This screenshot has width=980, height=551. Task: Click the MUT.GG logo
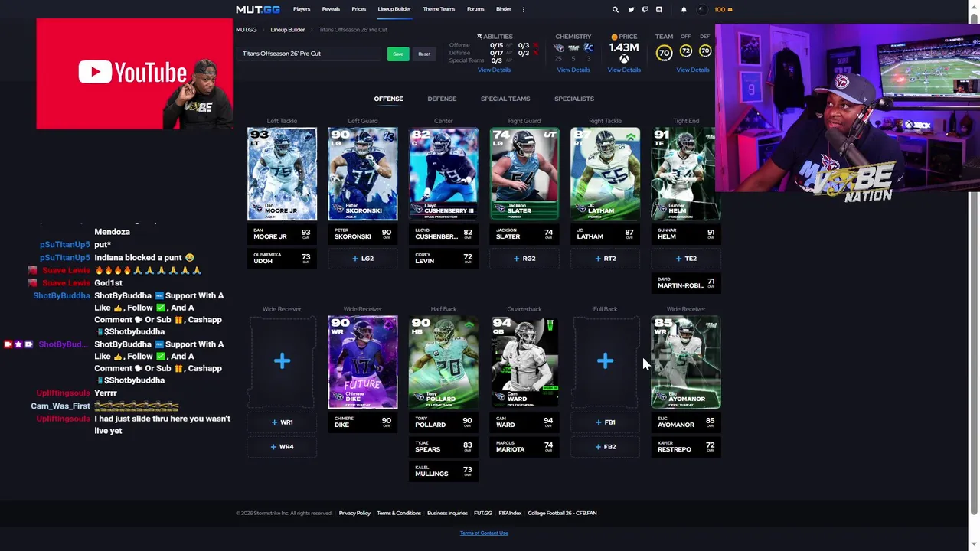[257, 9]
